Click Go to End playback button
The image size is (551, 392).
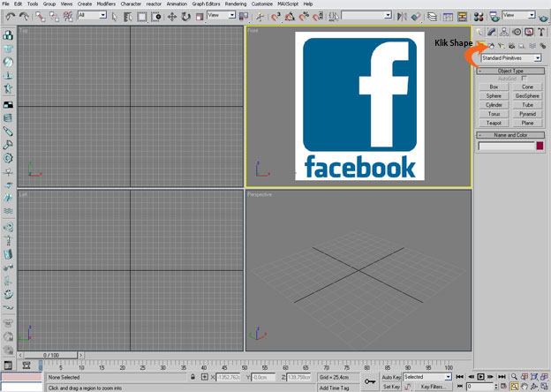click(x=502, y=376)
